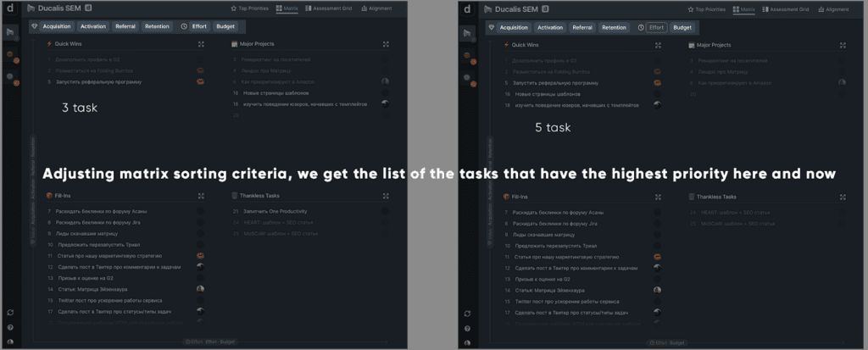Expand the Major Projects quadrant in right window
868x350 pixels.
pyautogui.click(x=843, y=44)
